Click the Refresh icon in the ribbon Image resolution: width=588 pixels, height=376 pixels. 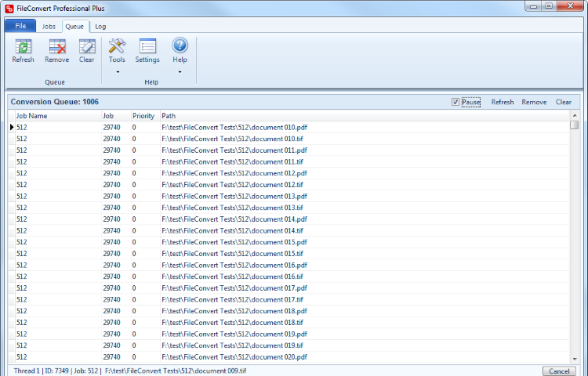[x=24, y=46]
